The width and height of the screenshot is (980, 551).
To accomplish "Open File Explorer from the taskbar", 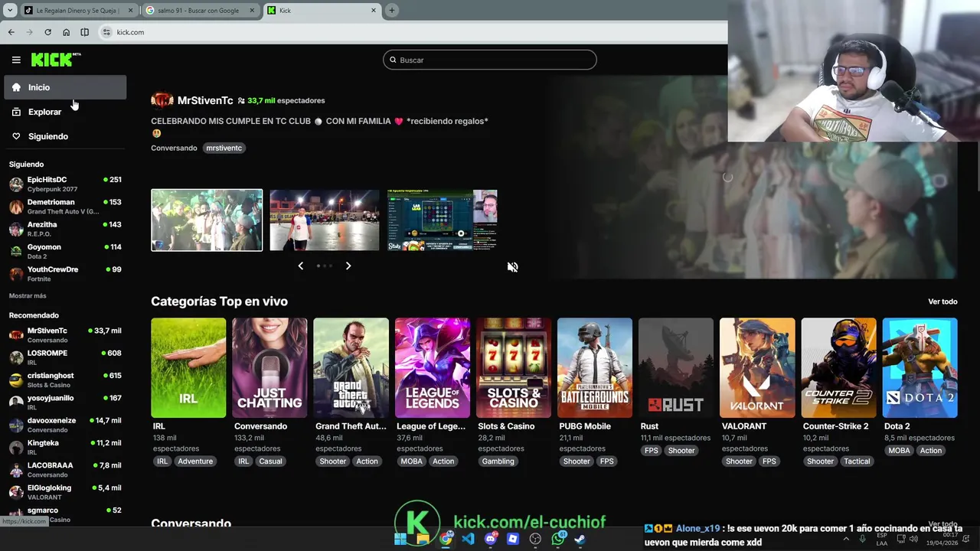I will [x=423, y=539].
